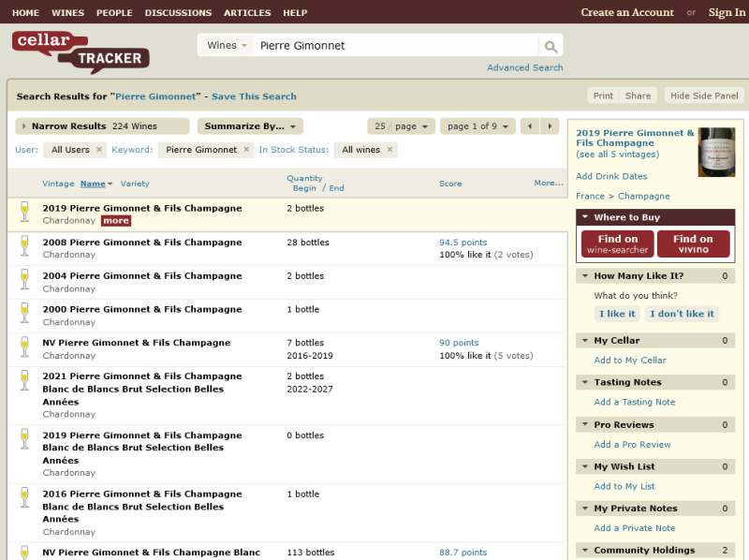The height and width of the screenshot is (560, 749).
Task: Click Add a Pro Review
Action: [633, 445]
